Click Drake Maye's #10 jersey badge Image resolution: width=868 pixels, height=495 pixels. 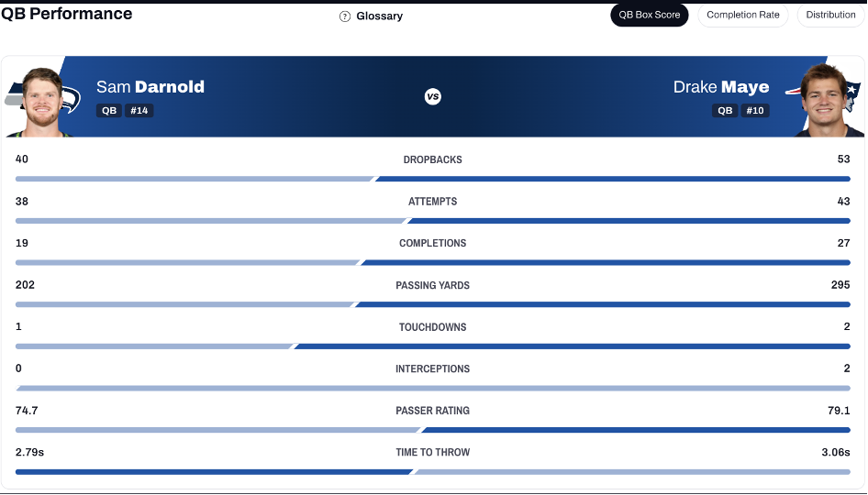point(754,111)
